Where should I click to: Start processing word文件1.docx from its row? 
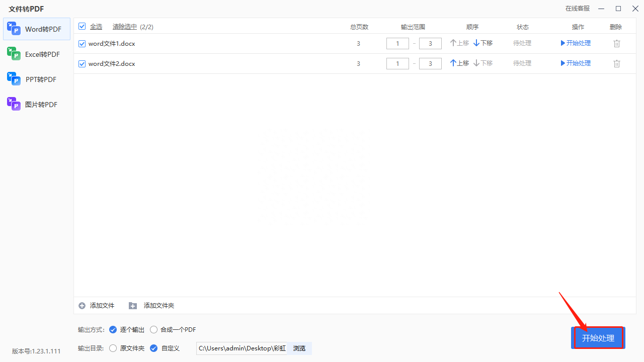tap(576, 43)
